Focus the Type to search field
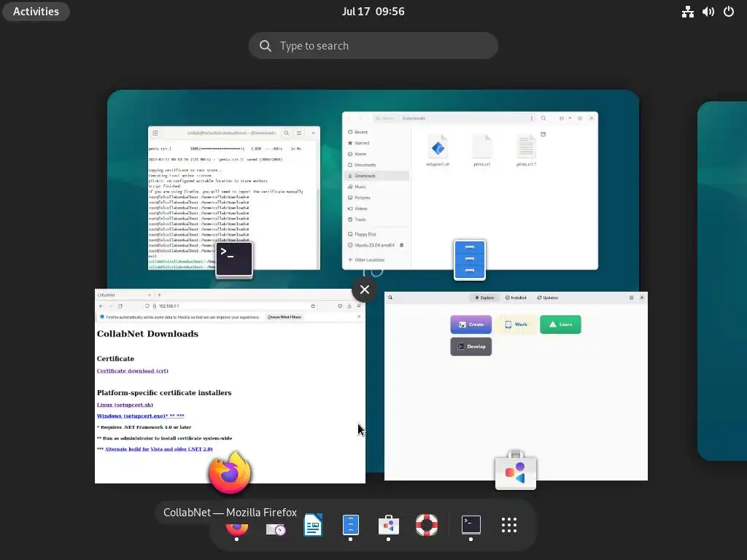The image size is (747, 560). [373, 46]
